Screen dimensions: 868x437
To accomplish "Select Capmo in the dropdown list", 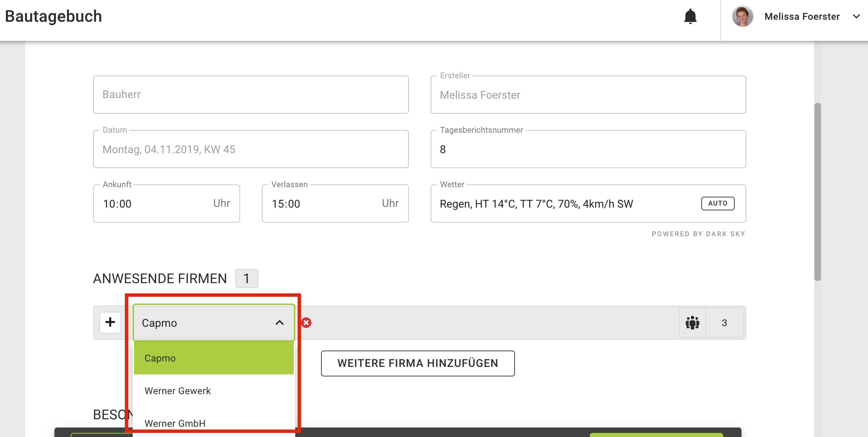I will (214, 358).
